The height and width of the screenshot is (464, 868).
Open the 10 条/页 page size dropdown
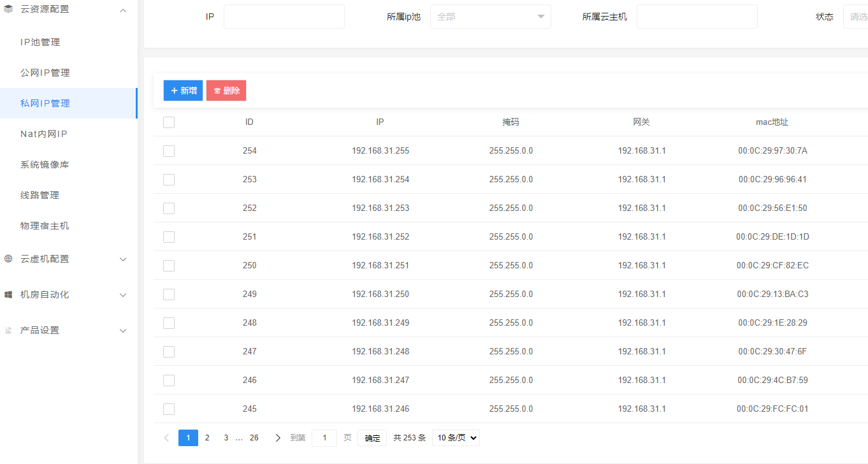click(x=456, y=438)
